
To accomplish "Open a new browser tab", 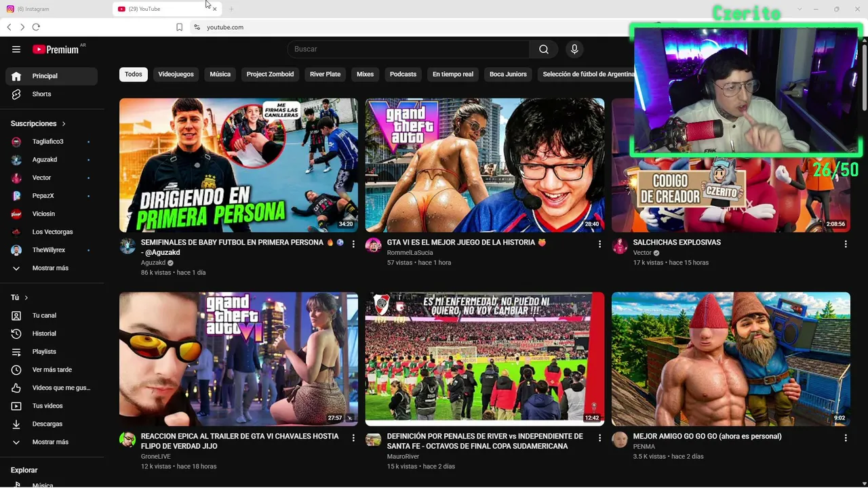I will coord(231,9).
